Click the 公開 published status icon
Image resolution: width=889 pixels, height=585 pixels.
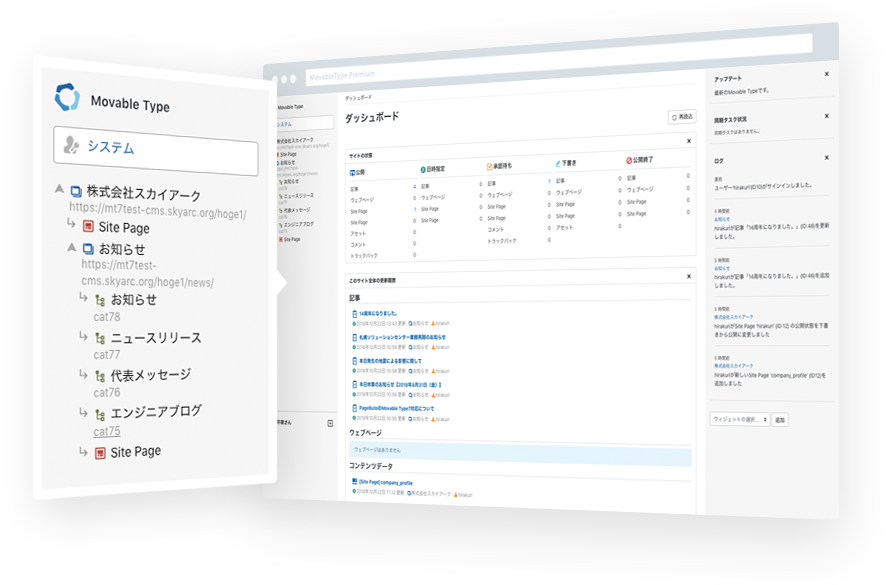(x=353, y=172)
